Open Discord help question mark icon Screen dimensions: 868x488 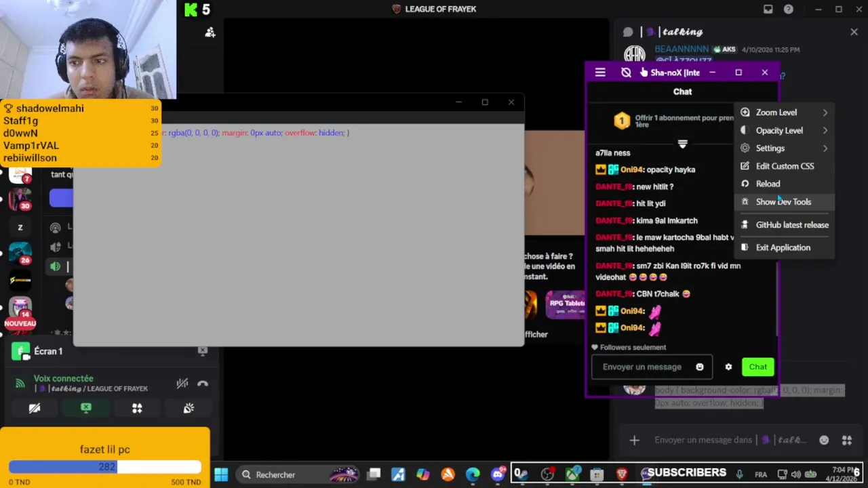tap(789, 9)
